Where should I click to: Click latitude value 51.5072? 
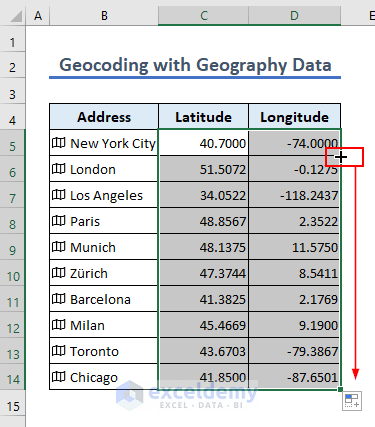click(x=223, y=169)
